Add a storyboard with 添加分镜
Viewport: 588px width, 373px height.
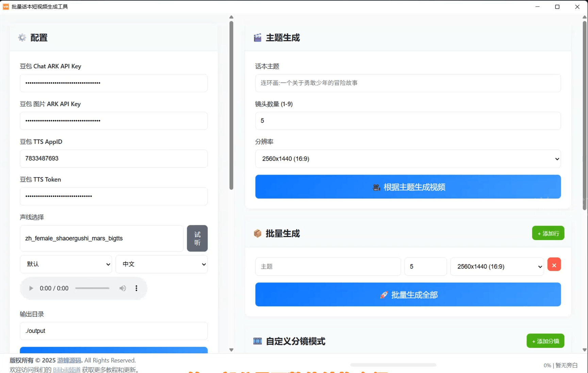pos(545,341)
